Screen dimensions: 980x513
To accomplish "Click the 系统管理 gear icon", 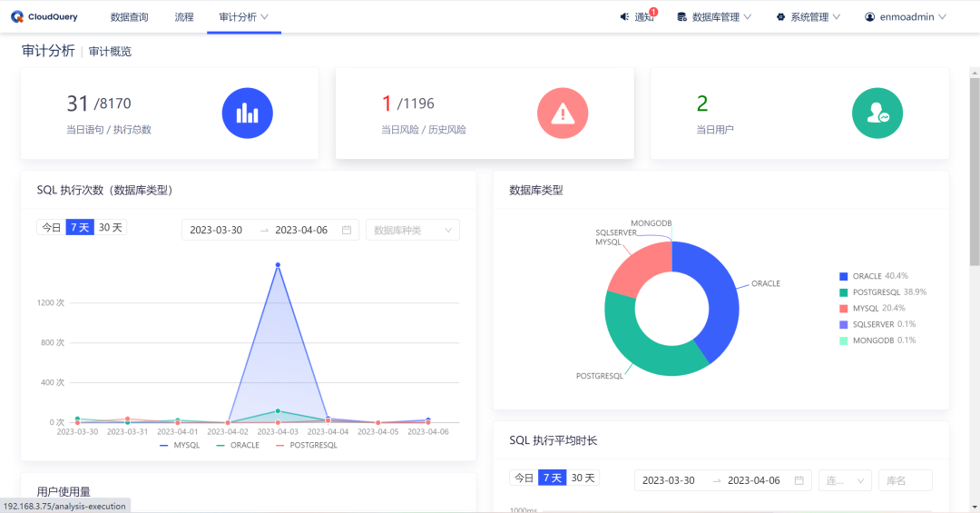I will [x=780, y=17].
